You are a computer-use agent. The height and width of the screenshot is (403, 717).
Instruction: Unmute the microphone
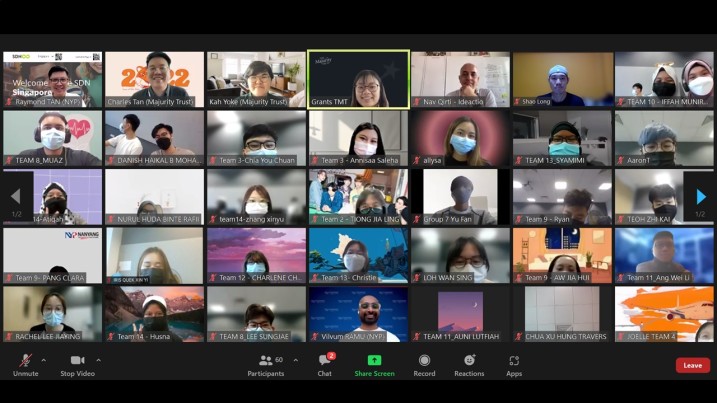(25, 362)
